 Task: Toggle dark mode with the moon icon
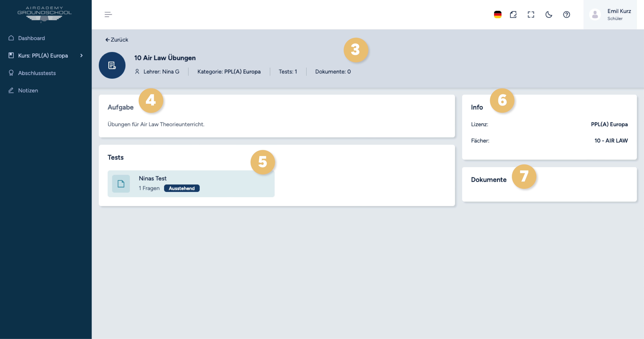[549, 14]
